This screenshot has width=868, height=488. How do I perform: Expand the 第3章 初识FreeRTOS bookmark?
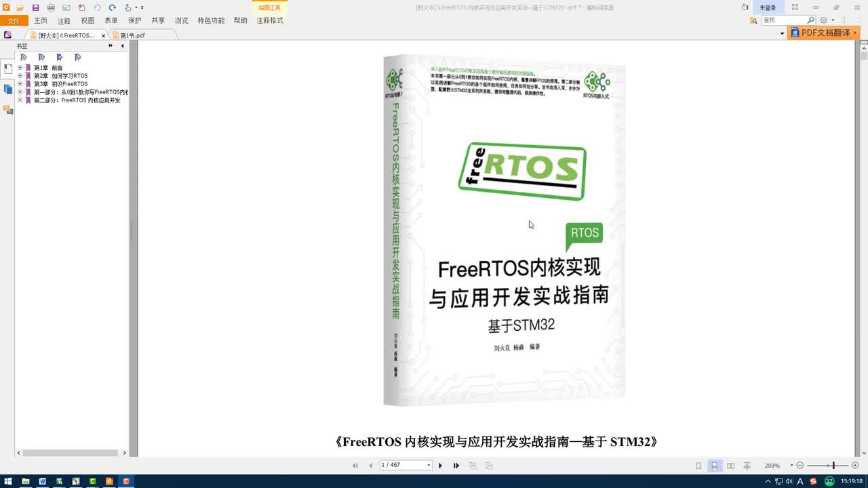20,84
